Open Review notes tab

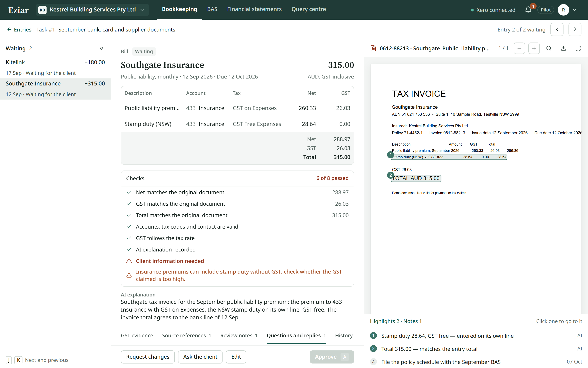point(239,335)
